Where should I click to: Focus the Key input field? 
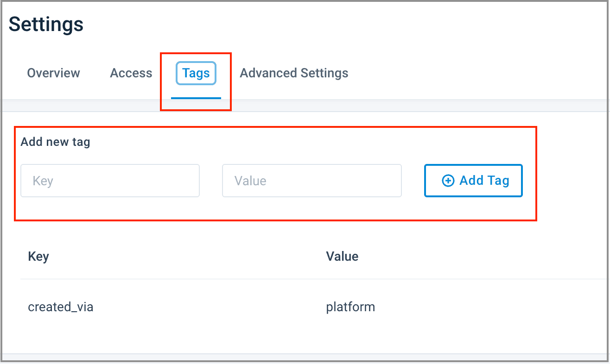click(x=110, y=181)
